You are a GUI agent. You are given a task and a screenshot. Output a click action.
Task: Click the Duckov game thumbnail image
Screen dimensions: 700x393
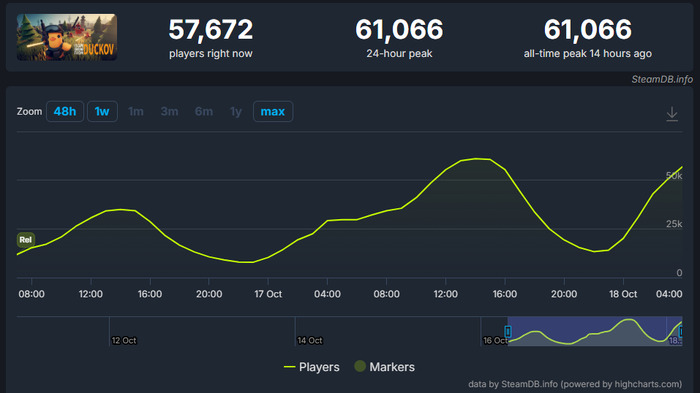[x=67, y=37]
